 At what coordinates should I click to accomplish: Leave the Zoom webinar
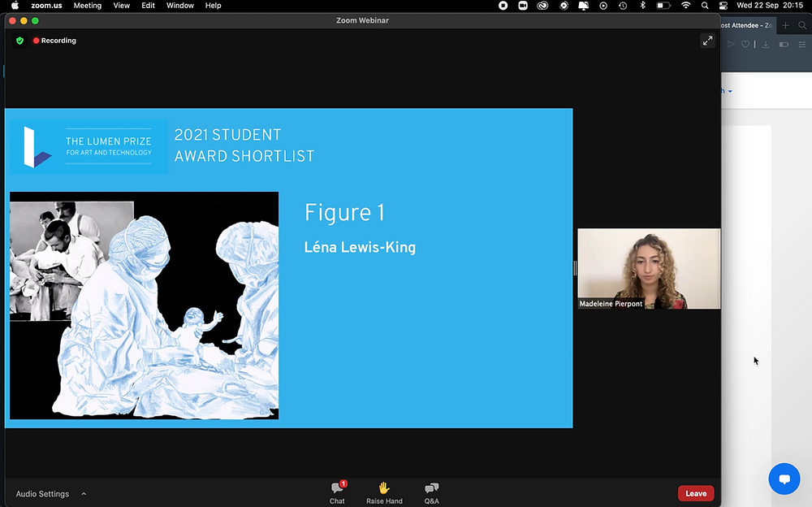(696, 493)
